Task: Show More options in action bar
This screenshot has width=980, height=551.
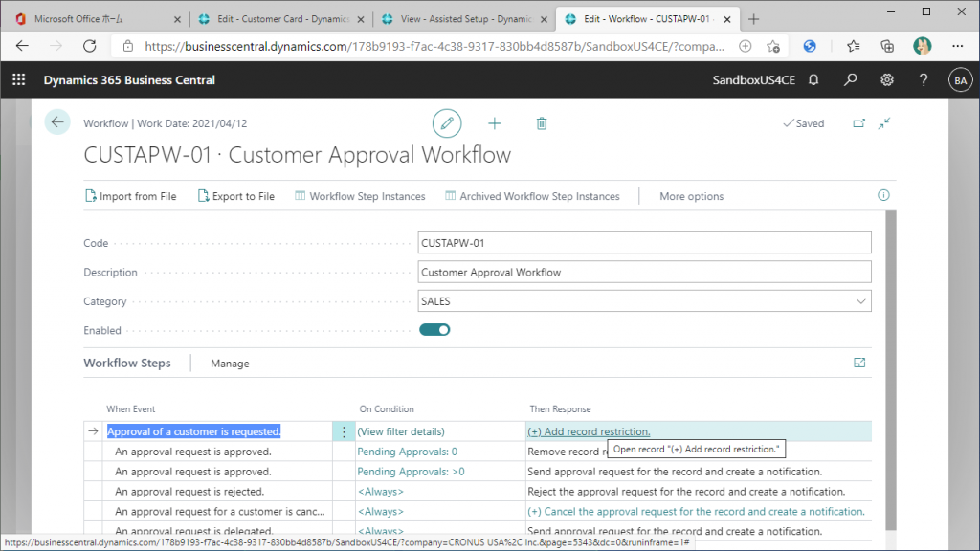Action: click(x=691, y=196)
